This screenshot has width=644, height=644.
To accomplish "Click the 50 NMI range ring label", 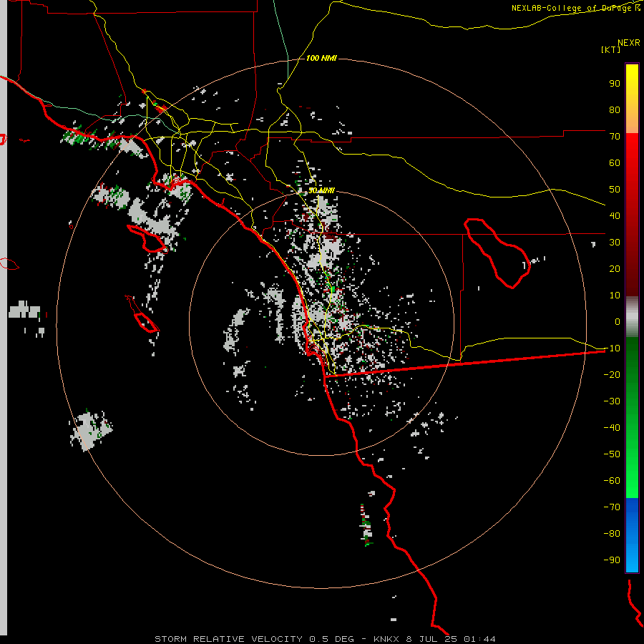I will 321,190.
